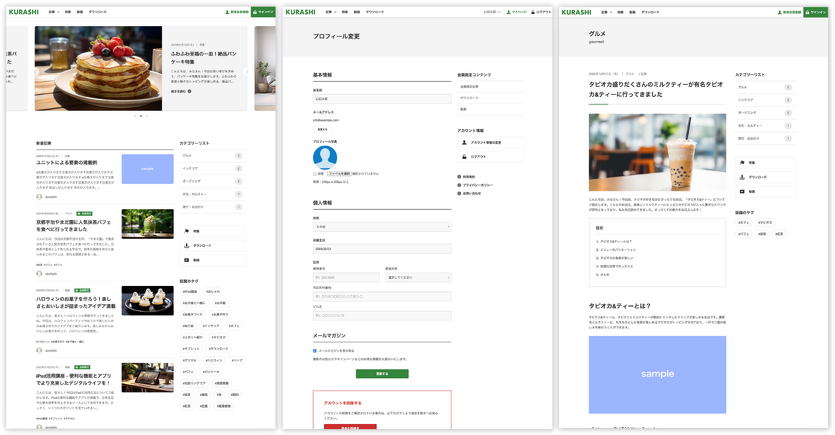
Task: Click the lock icon for ログアウト in sidebar
Action: (x=464, y=156)
